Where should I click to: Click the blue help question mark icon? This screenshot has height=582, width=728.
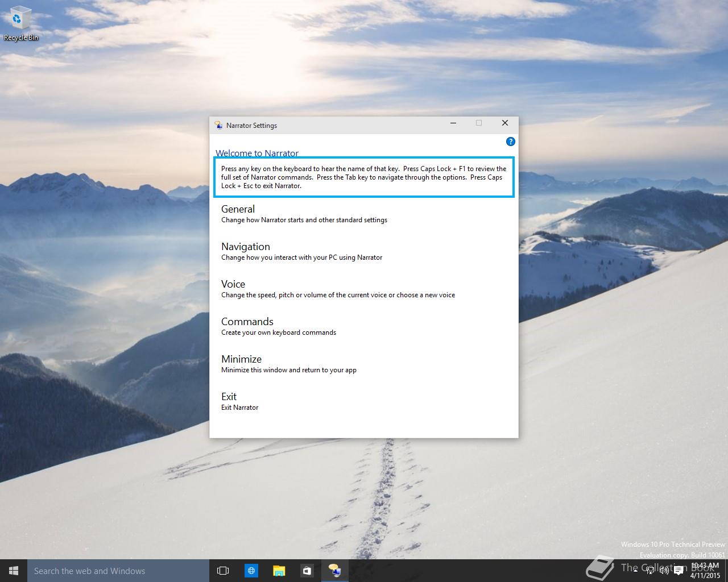[x=510, y=142]
